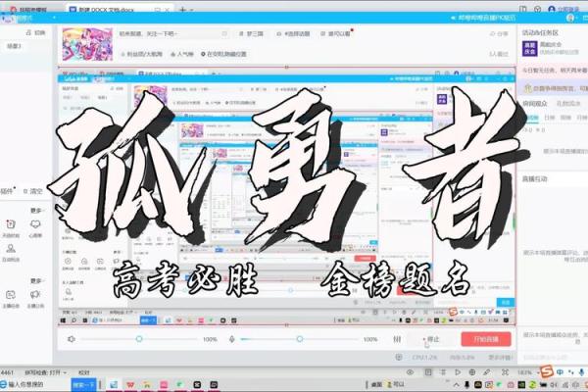
Task: Click the taskbar search box 输入你想搜的
Action: pos(35,384)
